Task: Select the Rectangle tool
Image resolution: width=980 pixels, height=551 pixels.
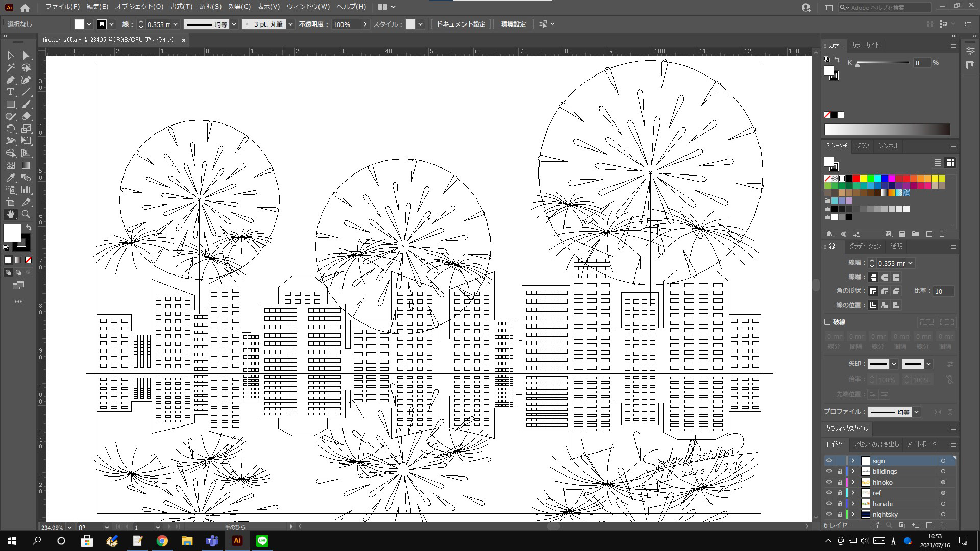Action: (11, 104)
